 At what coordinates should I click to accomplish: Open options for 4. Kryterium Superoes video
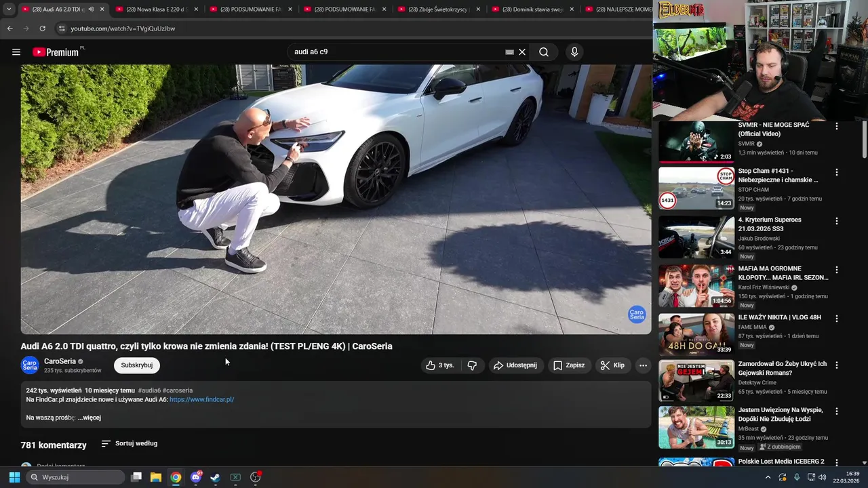(836, 221)
